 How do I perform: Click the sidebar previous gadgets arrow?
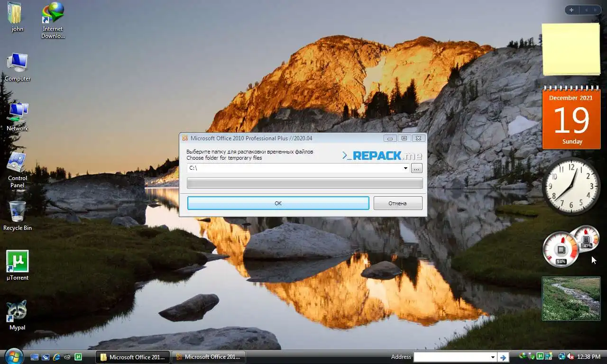(586, 10)
